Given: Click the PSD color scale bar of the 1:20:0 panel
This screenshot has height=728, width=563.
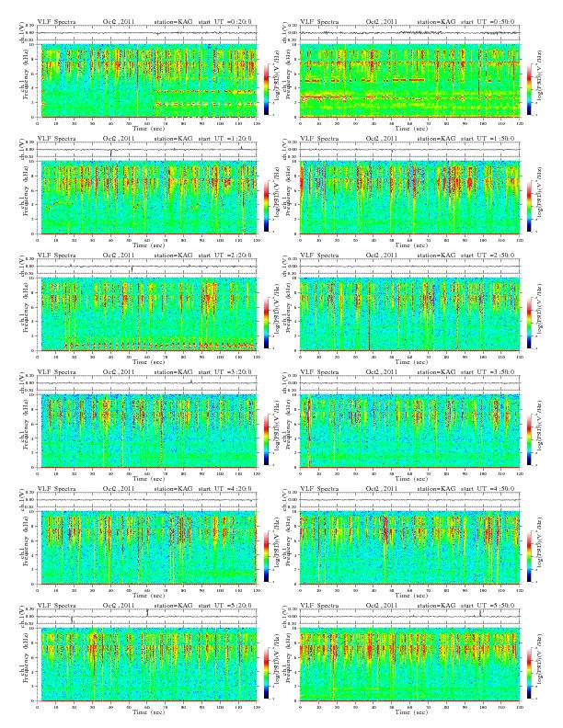Looking at the screenshot, I should [x=266, y=206].
